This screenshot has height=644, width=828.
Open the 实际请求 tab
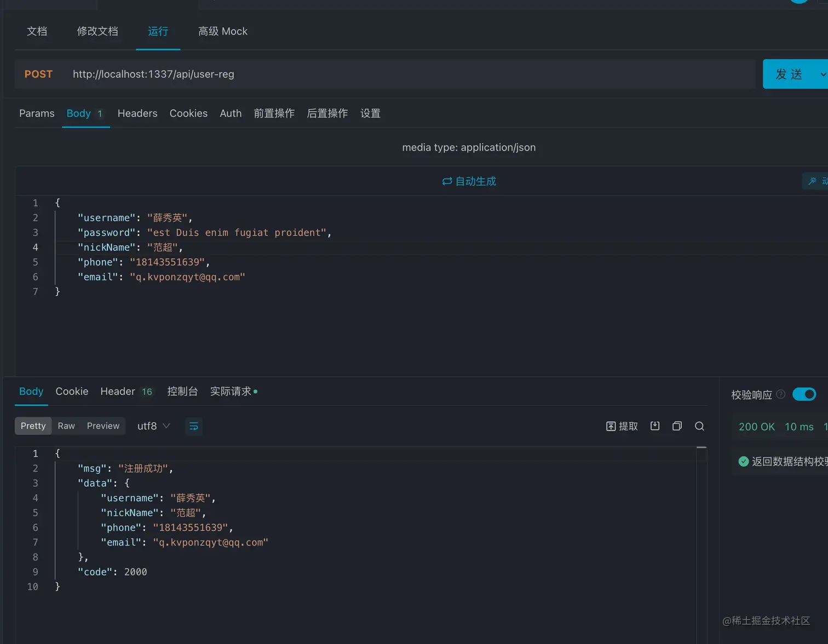233,392
